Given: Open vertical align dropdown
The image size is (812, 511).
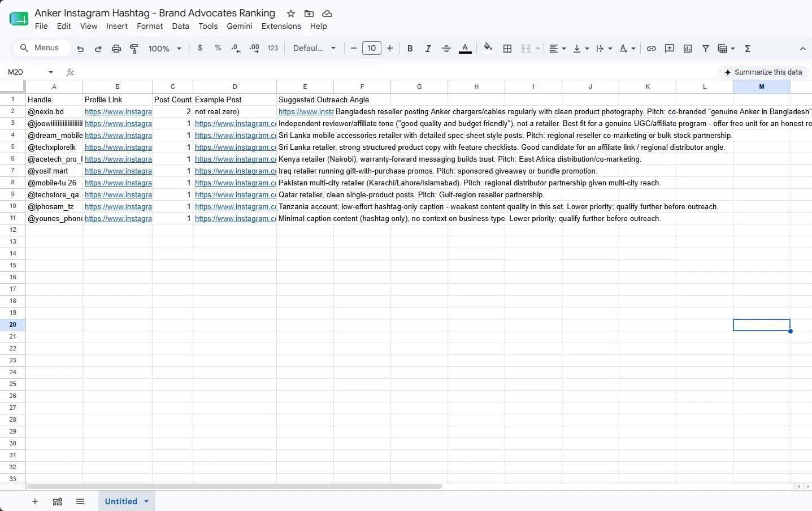Looking at the screenshot, I should point(581,49).
